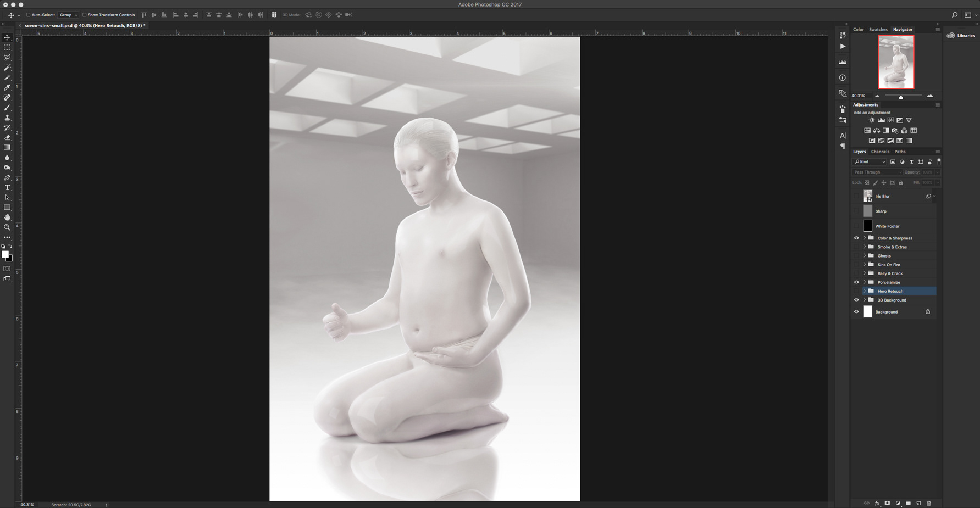Open the background color swatch
Viewport: 980px width, 508px height.
tap(10, 259)
